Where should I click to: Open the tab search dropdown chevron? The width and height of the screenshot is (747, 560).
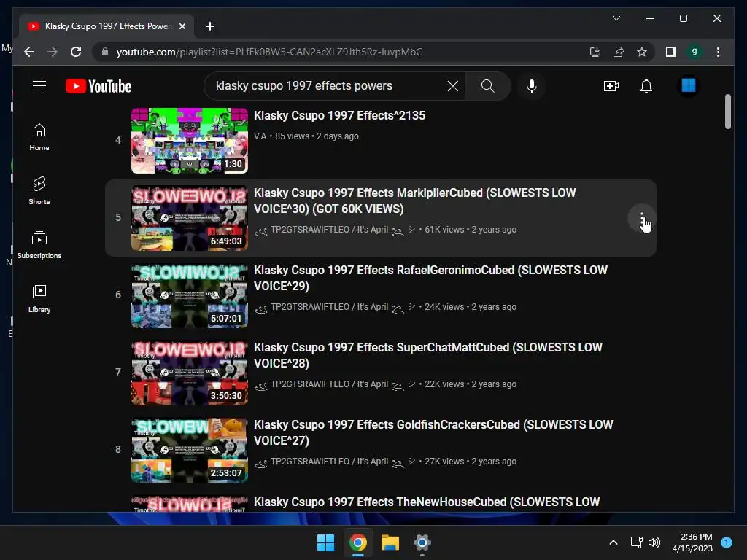point(616,18)
